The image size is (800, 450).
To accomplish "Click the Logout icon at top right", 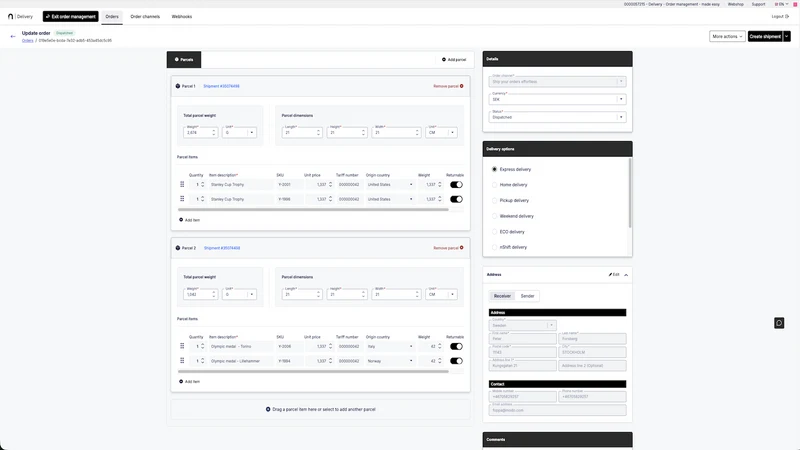I will coord(787,16).
